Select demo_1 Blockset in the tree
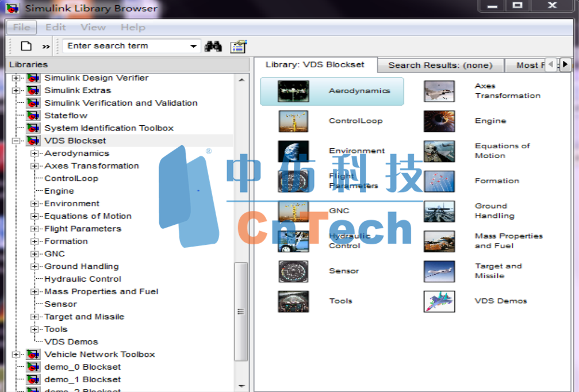579x392 pixels. click(83, 379)
